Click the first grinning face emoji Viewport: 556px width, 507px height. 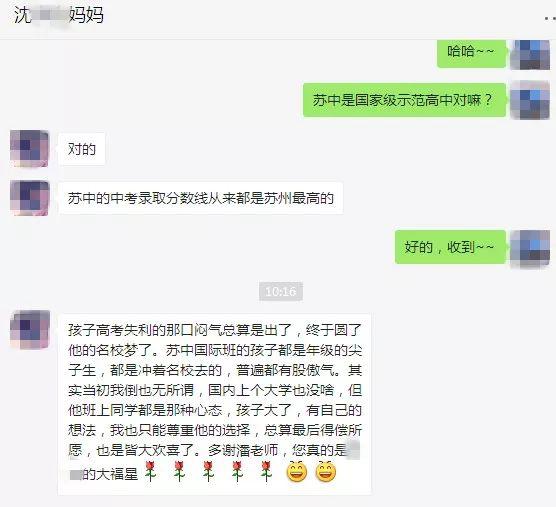point(297,472)
